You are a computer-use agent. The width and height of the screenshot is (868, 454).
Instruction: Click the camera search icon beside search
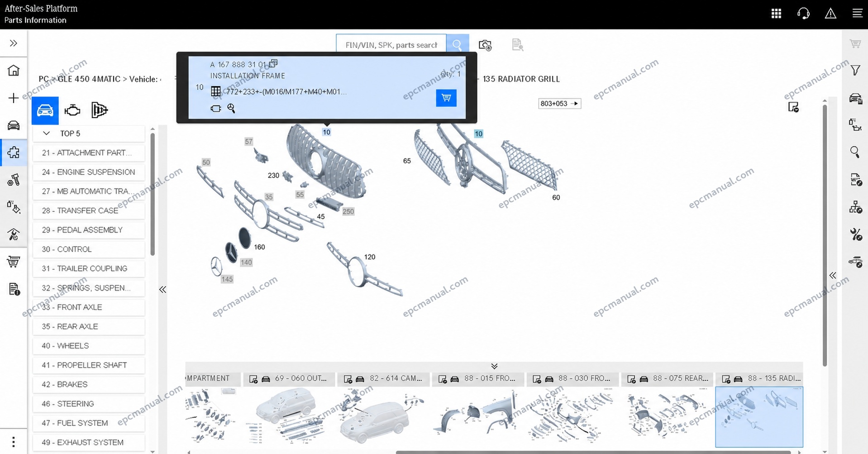485,45
